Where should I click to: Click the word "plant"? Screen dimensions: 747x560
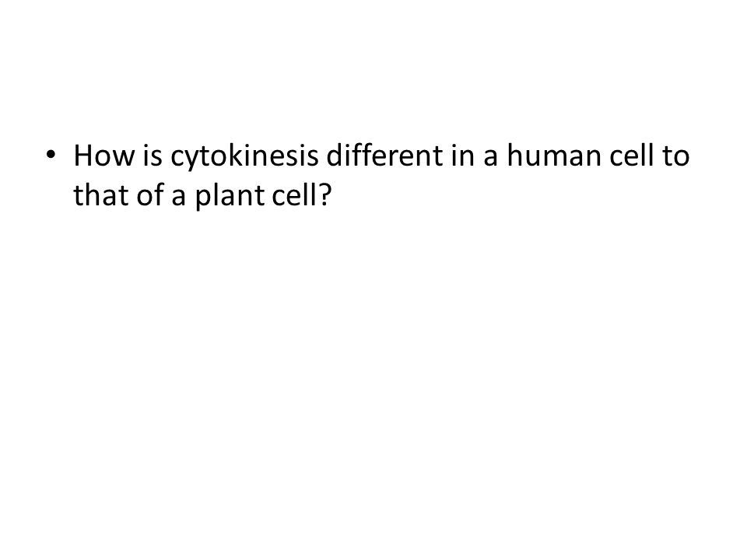(230, 197)
